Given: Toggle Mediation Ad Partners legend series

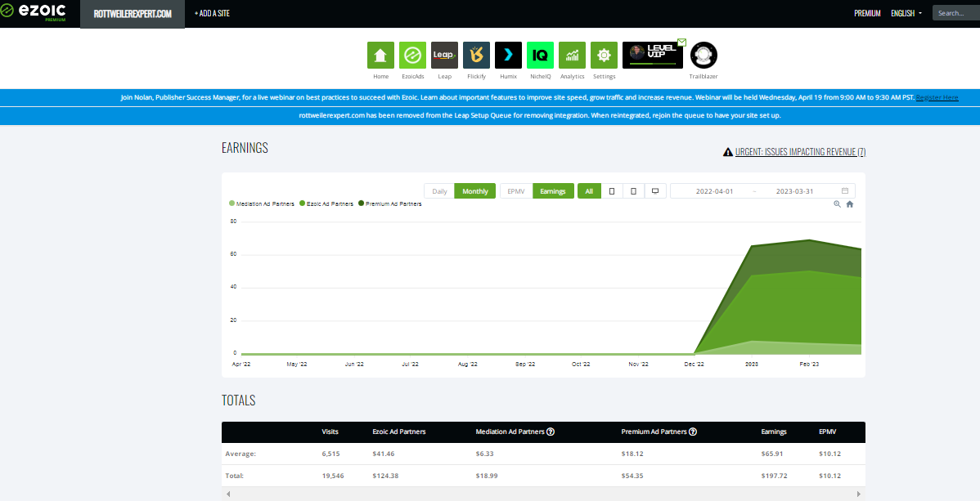Looking at the screenshot, I should pyautogui.click(x=262, y=204).
